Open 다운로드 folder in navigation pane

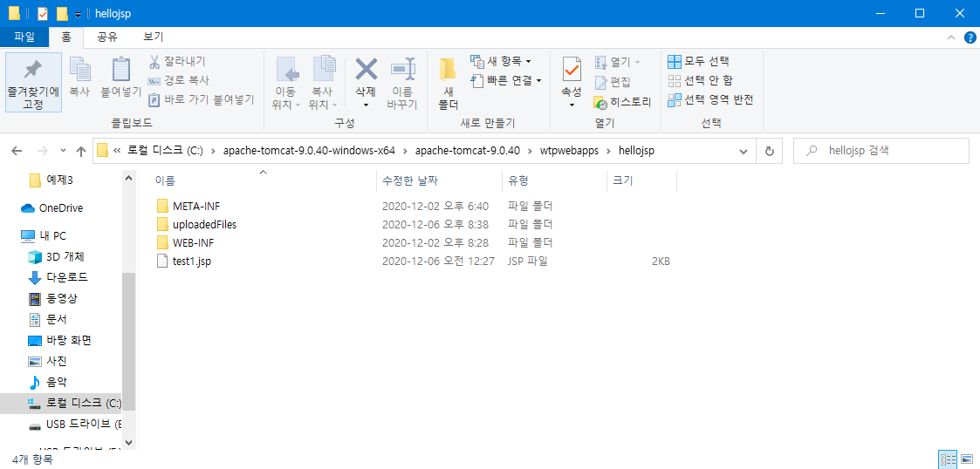click(x=58, y=277)
